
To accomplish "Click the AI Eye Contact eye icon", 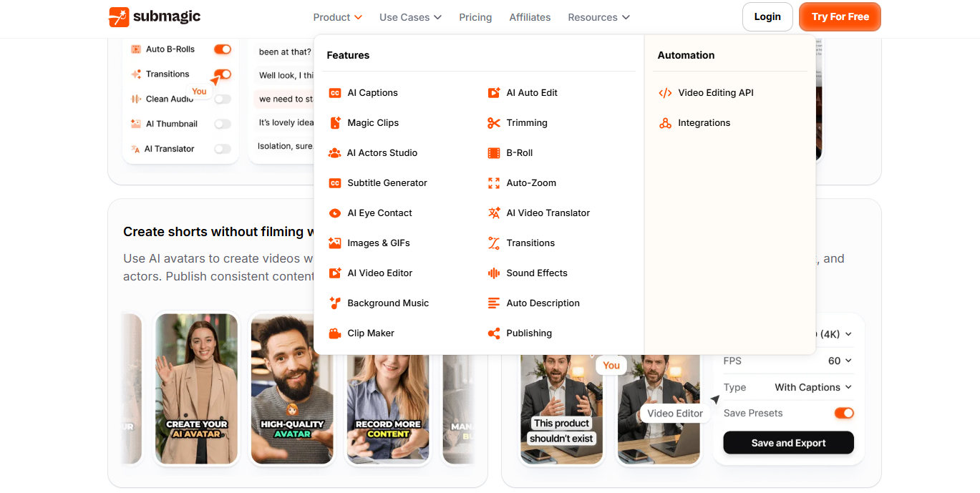I will (335, 213).
